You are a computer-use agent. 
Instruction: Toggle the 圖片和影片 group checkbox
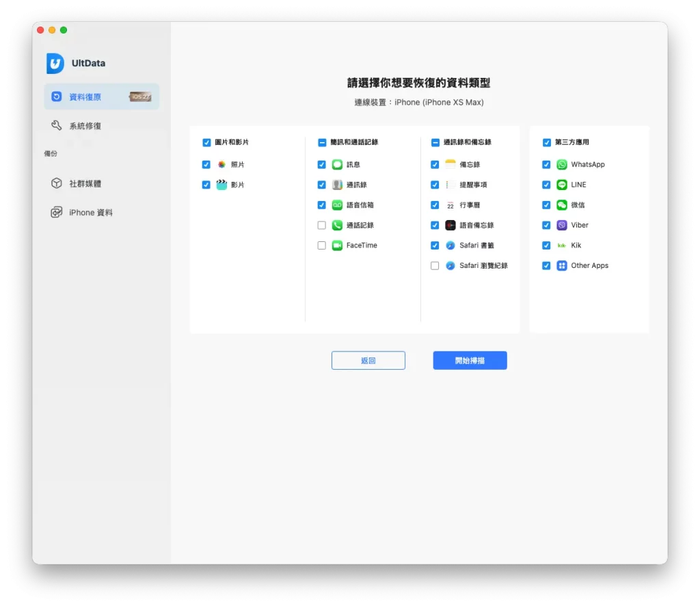click(x=206, y=142)
